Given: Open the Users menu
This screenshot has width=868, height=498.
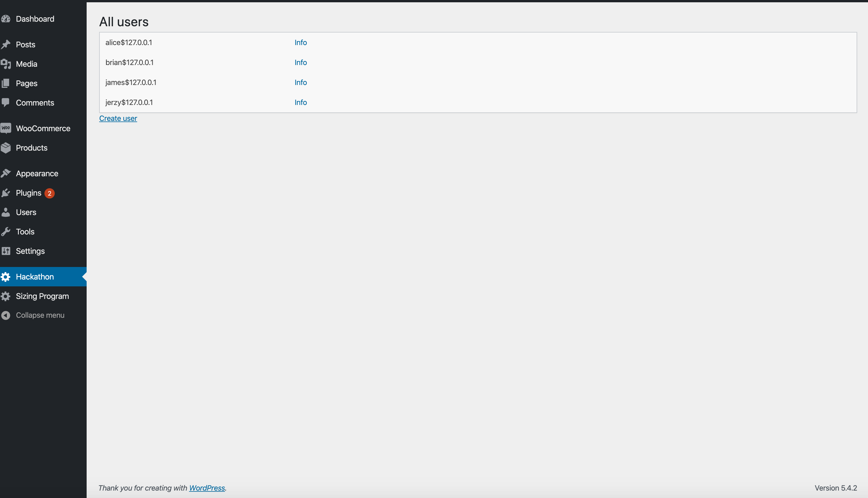Looking at the screenshot, I should coord(26,212).
